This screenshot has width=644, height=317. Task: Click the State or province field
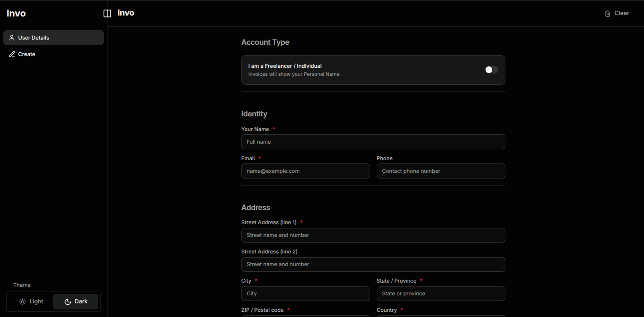click(x=440, y=293)
